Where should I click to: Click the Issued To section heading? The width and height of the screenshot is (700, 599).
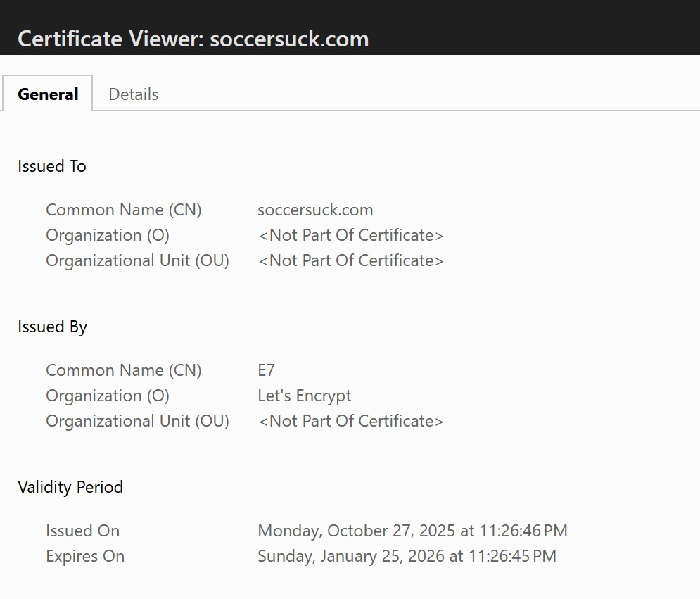coord(52,166)
